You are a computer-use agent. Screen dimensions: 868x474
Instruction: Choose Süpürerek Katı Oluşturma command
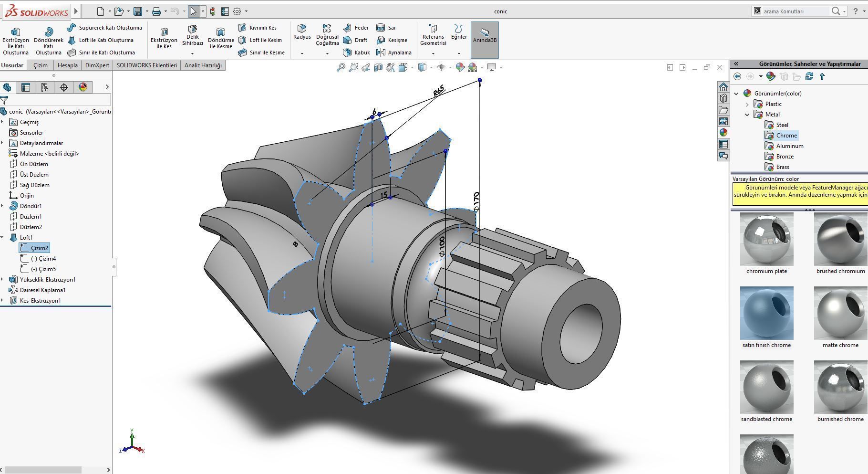[x=104, y=28]
